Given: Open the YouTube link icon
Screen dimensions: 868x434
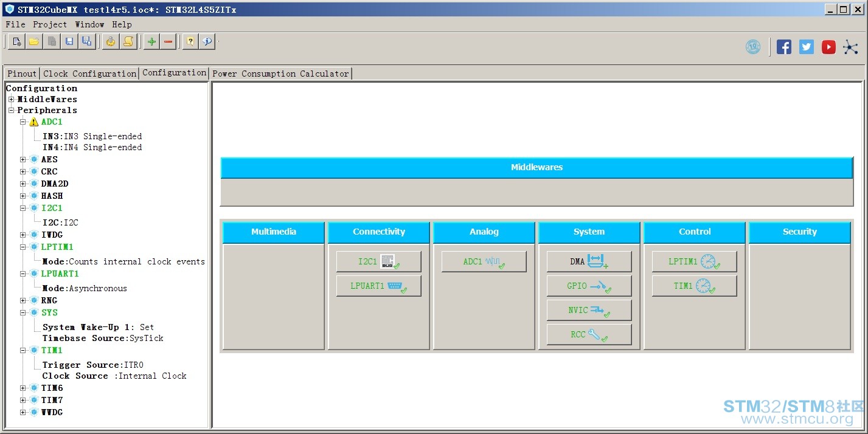Looking at the screenshot, I should click(828, 47).
